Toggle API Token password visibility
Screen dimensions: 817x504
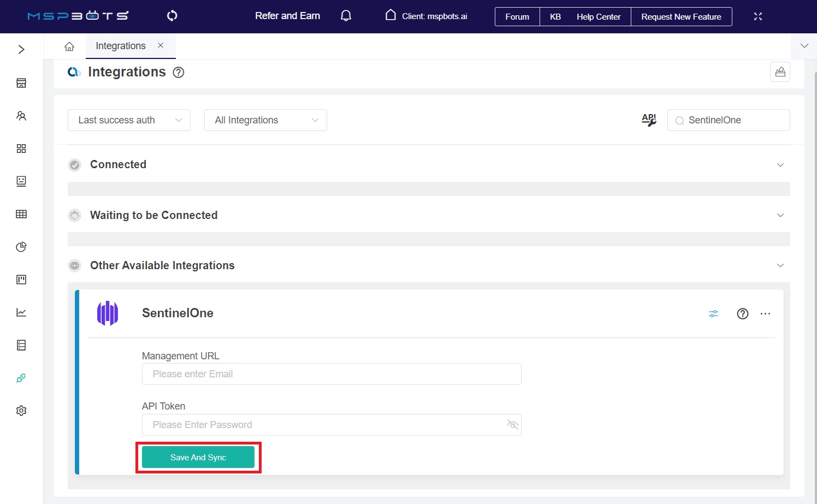click(512, 424)
